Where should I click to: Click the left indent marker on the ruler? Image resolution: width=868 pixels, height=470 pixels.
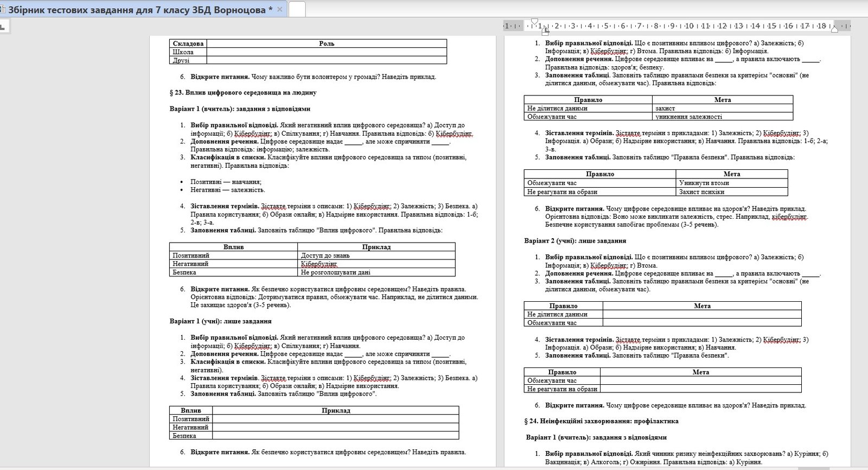point(545,31)
